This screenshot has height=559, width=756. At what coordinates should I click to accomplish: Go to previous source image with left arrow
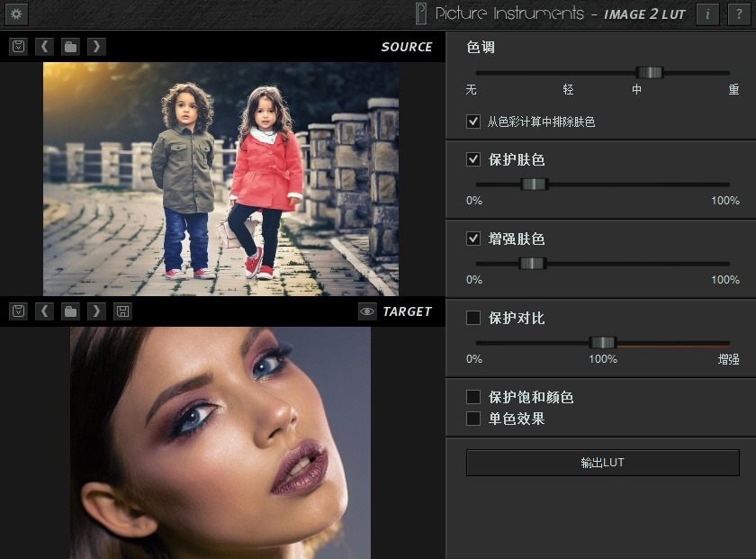[x=44, y=46]
